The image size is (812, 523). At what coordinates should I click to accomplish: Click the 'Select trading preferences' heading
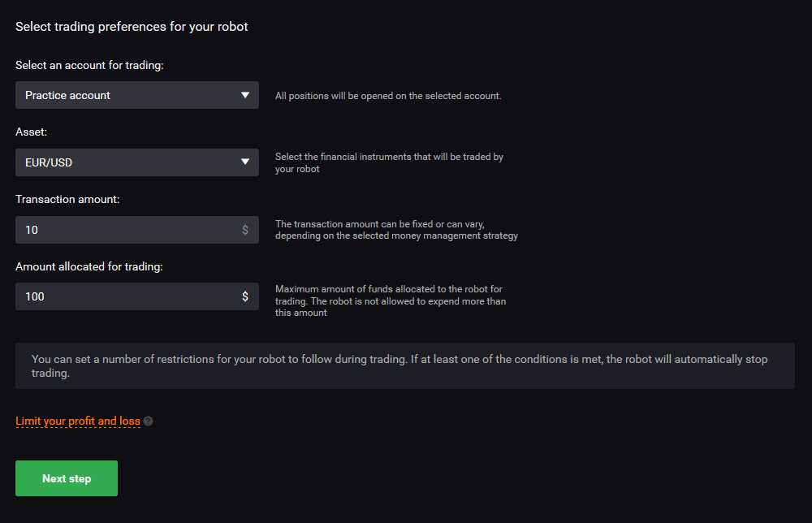(x=132, y=27)
